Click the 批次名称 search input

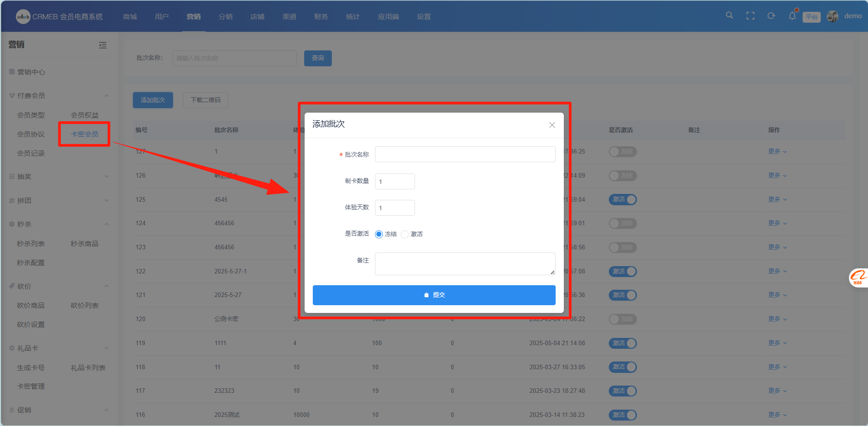coord(235,58)
